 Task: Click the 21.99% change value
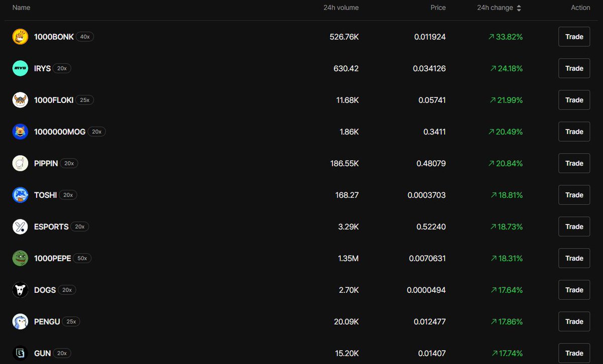click(x=506, y=100)
